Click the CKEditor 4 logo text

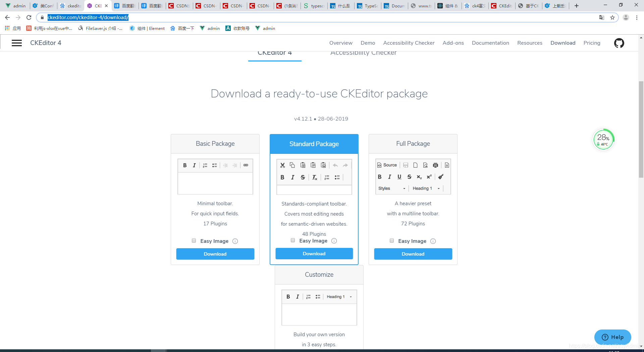(46, 43)
